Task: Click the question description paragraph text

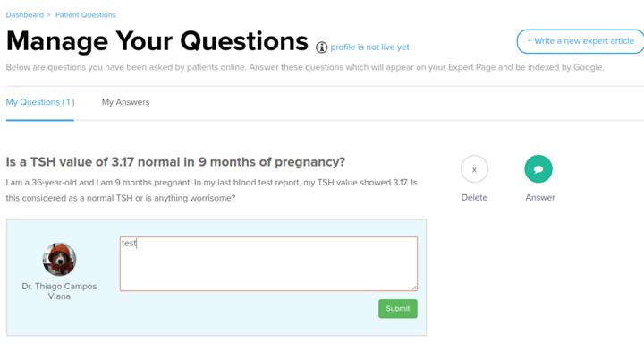Action: click(211, 190)
